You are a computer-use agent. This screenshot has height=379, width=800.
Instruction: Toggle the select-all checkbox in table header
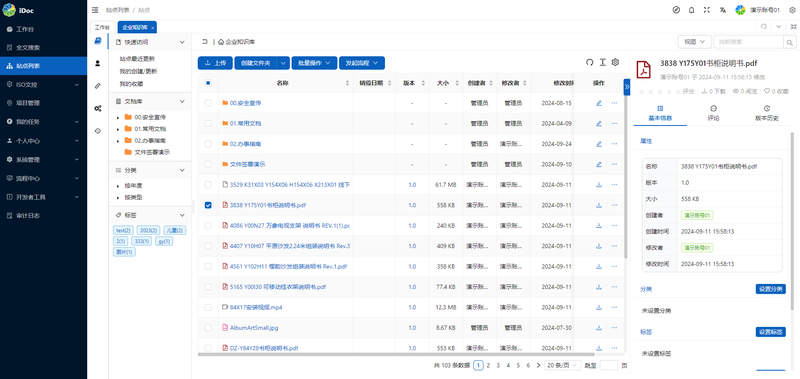pyautogui.click(x=208, y=83)
